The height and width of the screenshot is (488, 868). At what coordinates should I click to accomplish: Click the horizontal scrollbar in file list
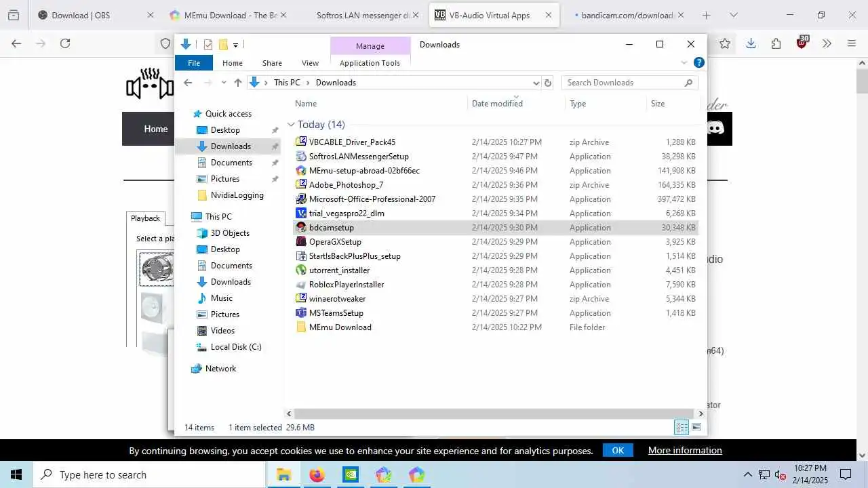[495, 413]
